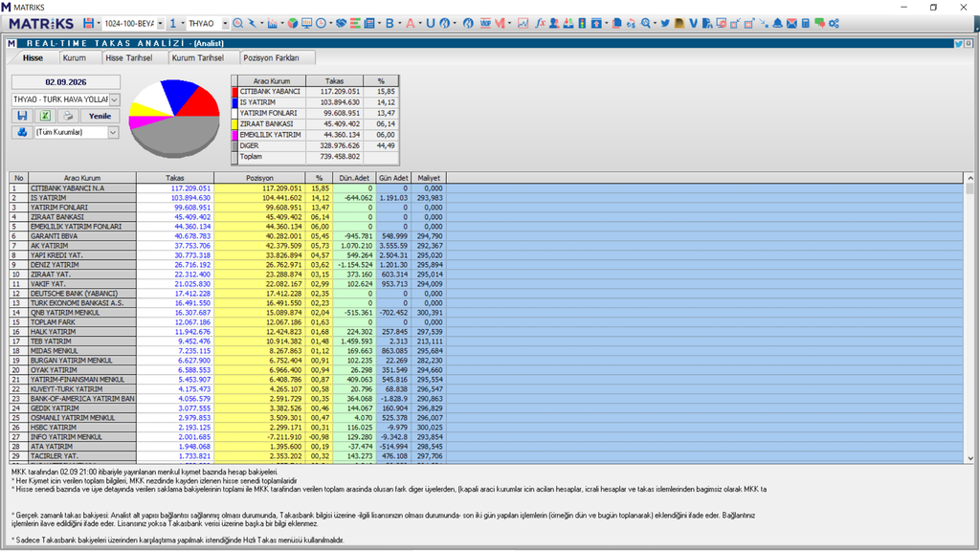The height and width of the screenshot is (551, 980).
Task: Expand the THYAO - TURK HAVA YOLLARI combo box
Action: pos(114,99)
